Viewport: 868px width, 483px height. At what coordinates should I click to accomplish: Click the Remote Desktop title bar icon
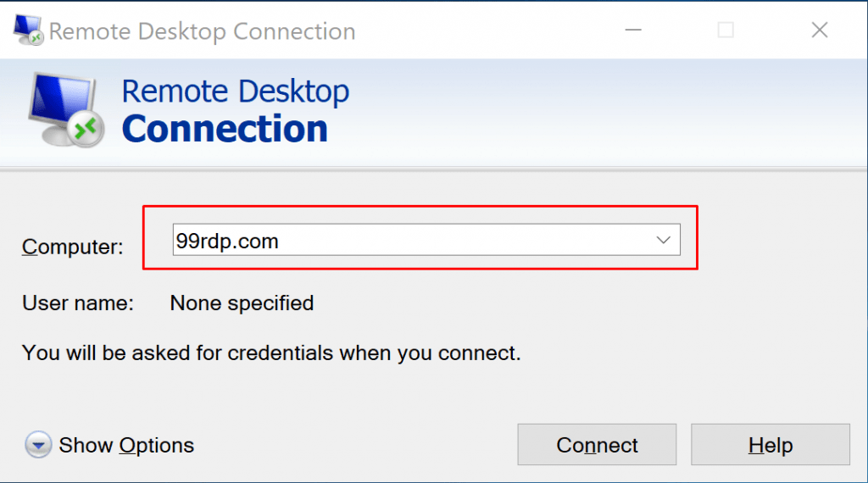tap(27, 31)
